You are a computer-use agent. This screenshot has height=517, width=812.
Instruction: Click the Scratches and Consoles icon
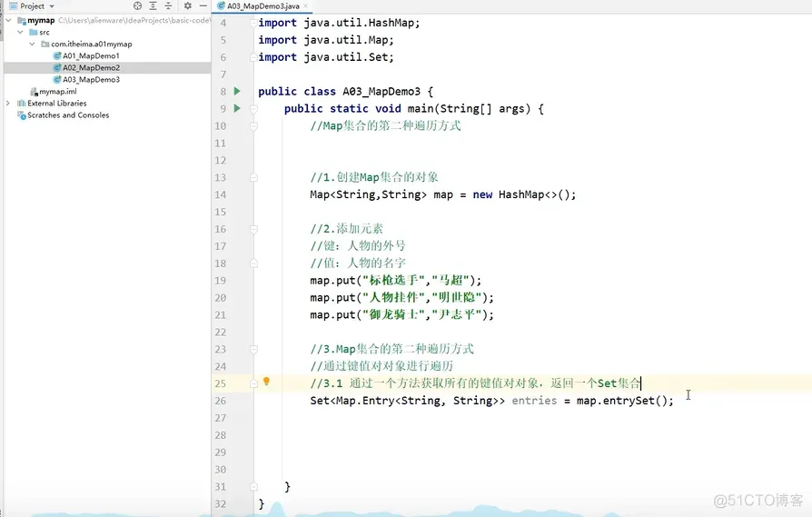22,115
